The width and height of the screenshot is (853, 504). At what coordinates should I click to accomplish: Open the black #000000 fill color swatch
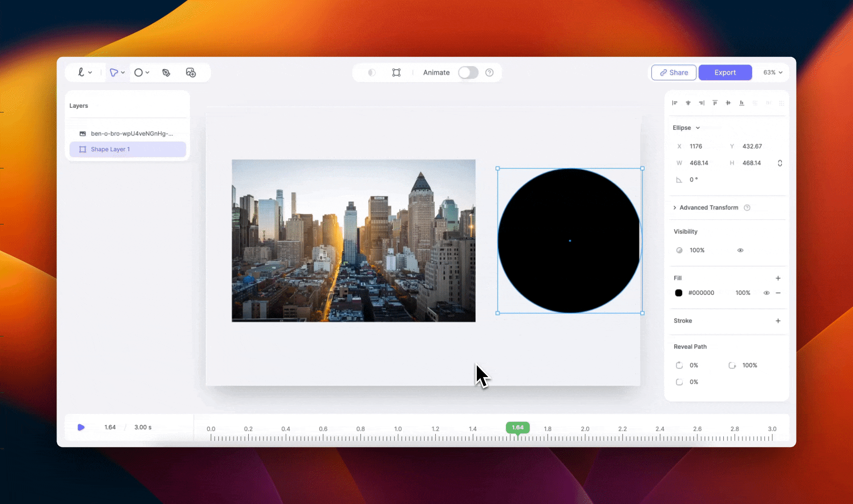[x=678, y=293]
